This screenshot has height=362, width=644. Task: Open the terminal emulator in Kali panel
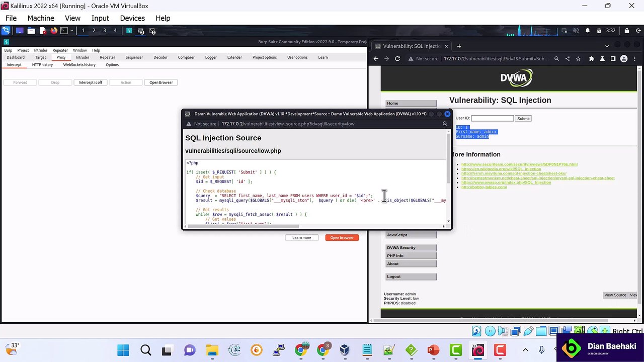pyautogui.click(x=64, y=30)
